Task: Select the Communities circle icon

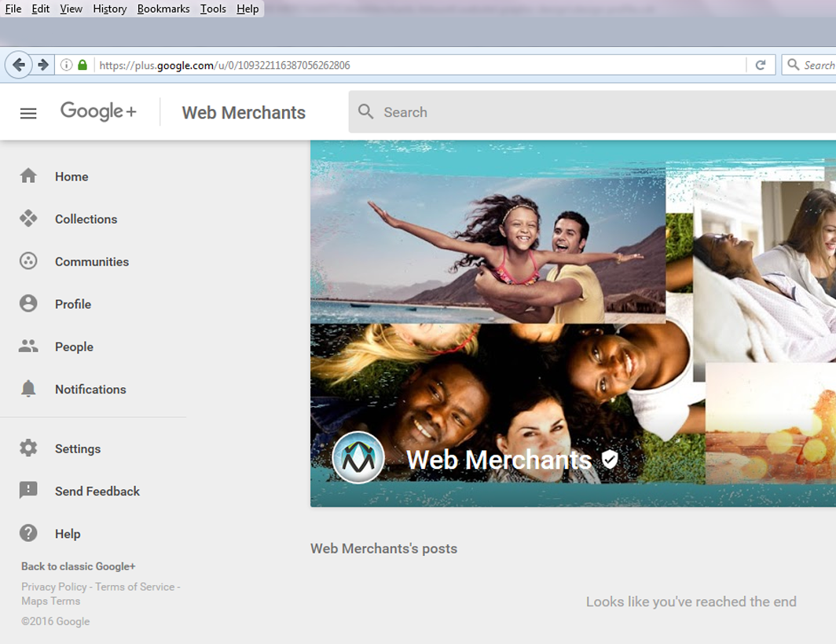Action: click(x=28, y=261)
